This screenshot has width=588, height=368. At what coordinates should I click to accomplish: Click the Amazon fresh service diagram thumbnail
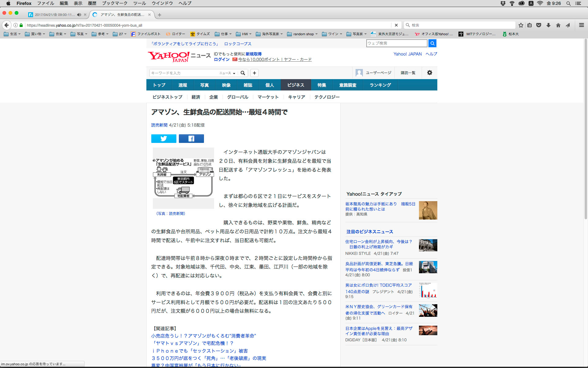coord(183,178)
